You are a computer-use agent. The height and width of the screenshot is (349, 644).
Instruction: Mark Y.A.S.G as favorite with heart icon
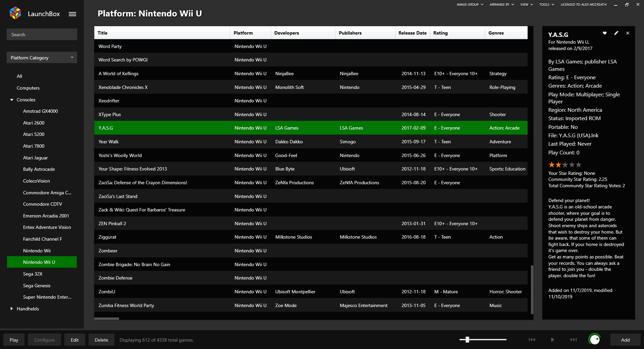pyautogui.click(x=605, y=33)
